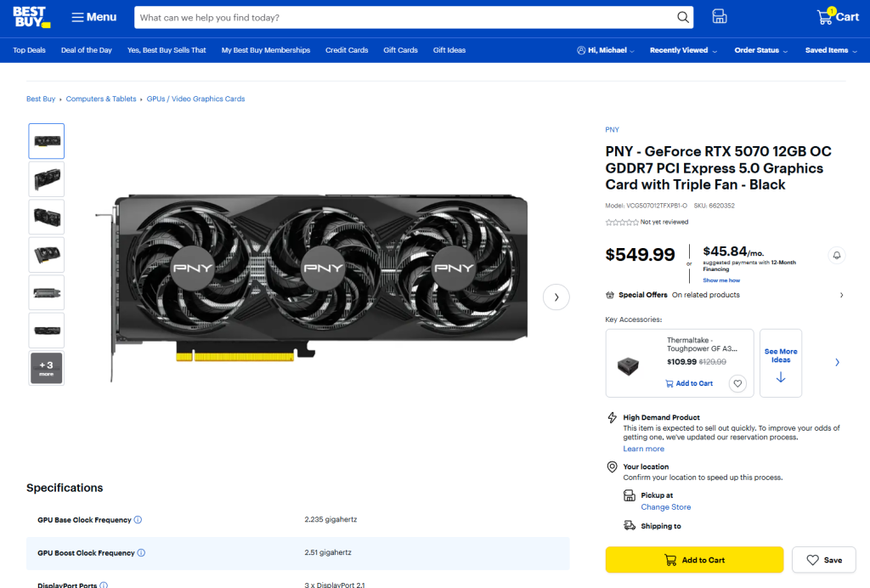Select the +3 more images thumbnail
Image resolution: width=870 pixels, height=588 pixels.
pos(46,368)
